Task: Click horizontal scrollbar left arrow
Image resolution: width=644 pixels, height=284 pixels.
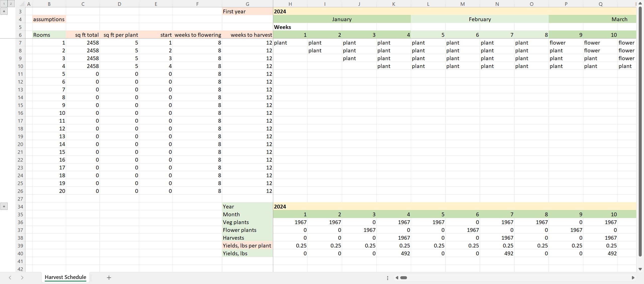Action: 397,278
